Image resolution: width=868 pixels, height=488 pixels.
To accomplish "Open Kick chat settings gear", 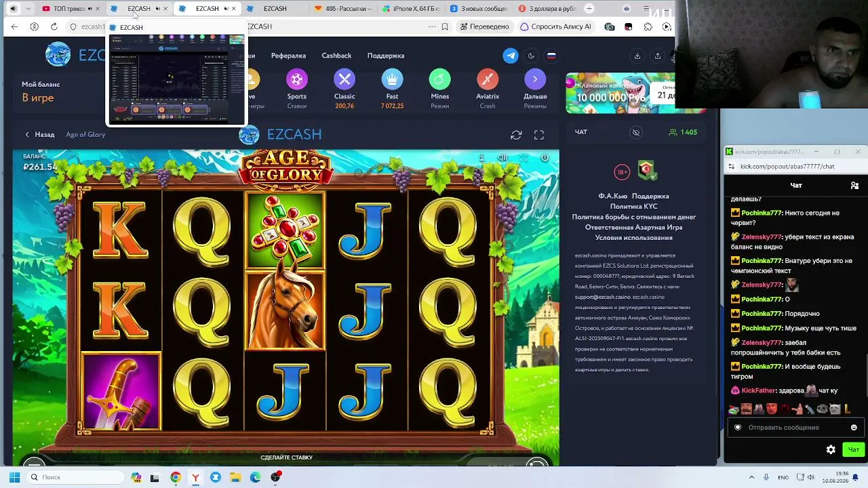I will point(831,449).
